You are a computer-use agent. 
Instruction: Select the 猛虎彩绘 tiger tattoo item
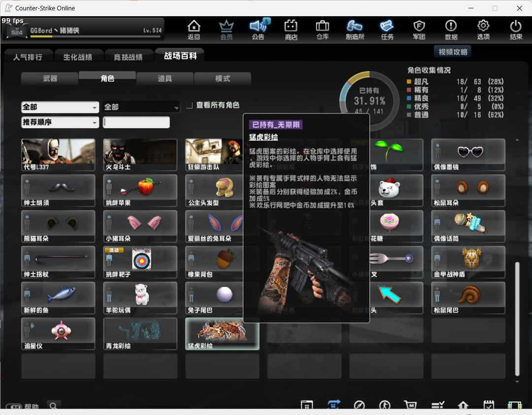pyautogui.click(x=222, y=334)
